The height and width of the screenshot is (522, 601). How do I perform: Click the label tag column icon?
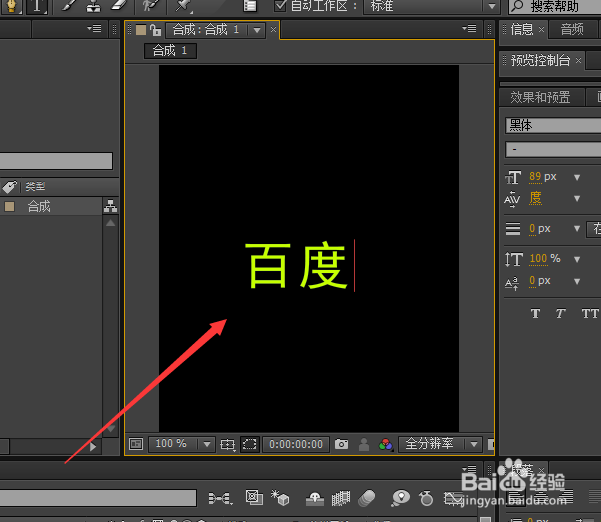(x=9, y=187)
